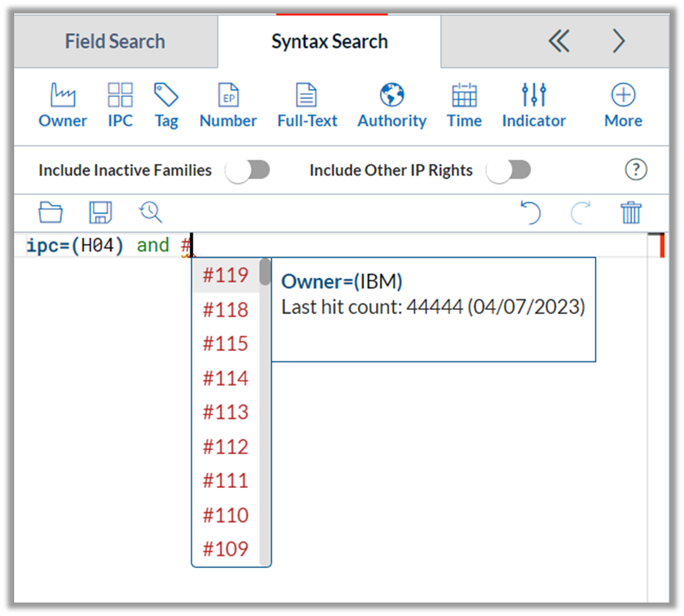This screenshot has width=684, height=616.
Task: Collapse panel with double left chevron
Action: tap(559, 41)
